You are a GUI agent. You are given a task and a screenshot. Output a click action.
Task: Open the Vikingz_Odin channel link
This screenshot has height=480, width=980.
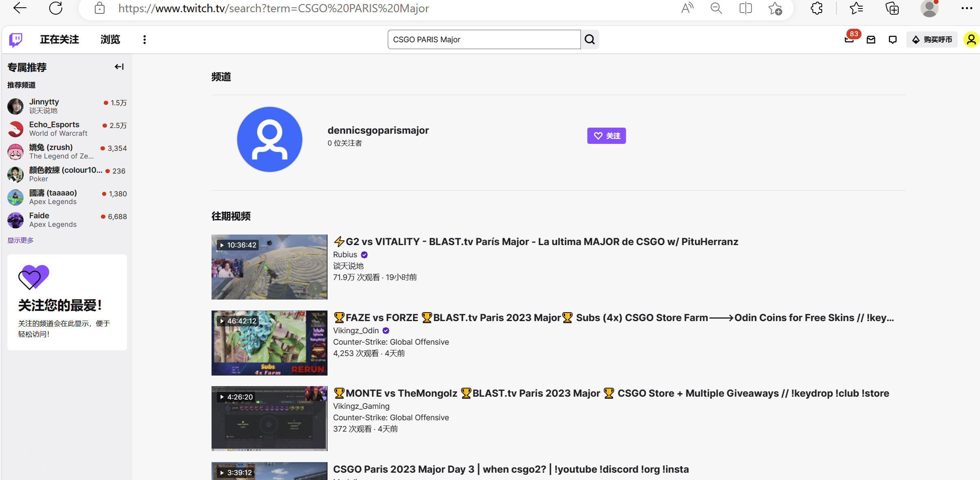pyautogui.click(x=356, y=331)
